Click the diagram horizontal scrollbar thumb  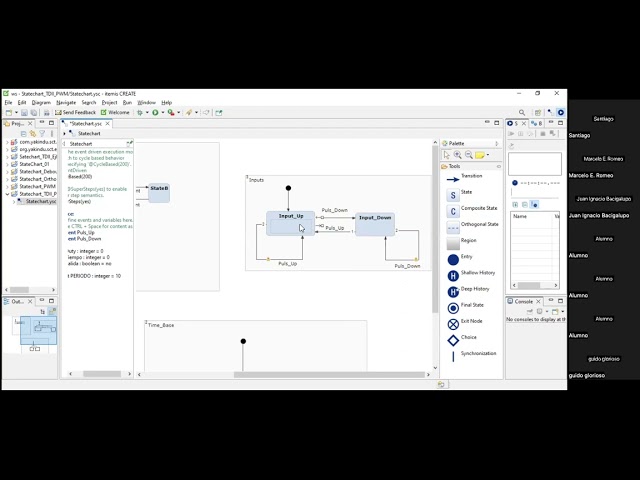click(x=329, y=374)
